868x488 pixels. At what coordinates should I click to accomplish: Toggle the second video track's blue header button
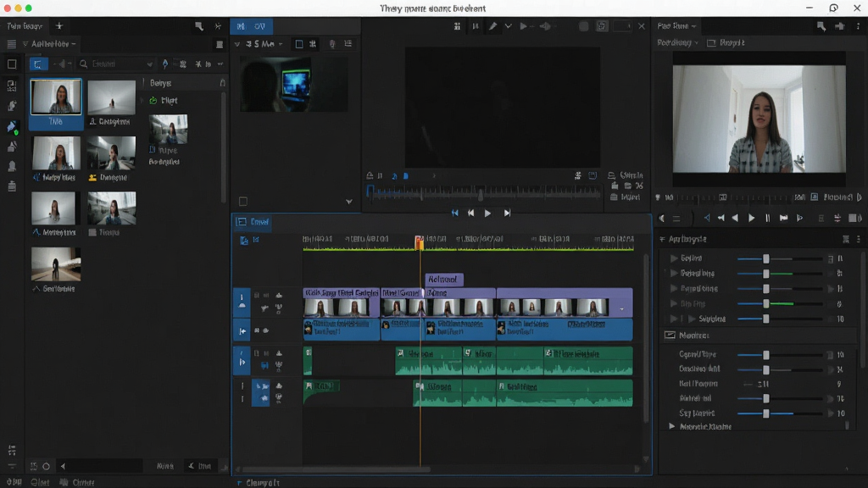point(242,331)
